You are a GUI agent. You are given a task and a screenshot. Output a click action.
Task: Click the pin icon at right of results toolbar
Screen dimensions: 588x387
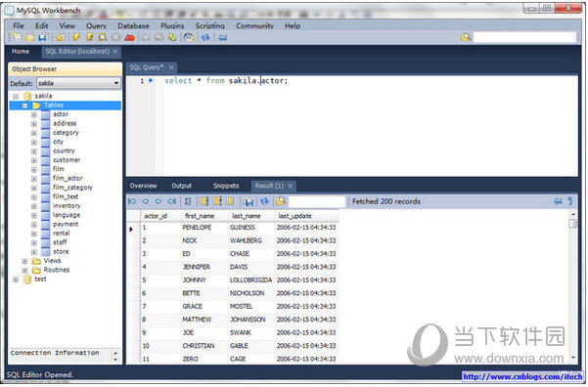click(558, 201)
